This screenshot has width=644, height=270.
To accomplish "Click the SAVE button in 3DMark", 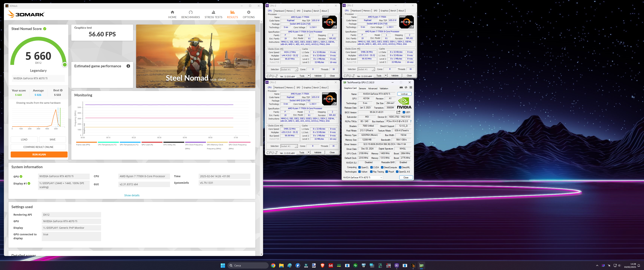I will pos(52,139).
